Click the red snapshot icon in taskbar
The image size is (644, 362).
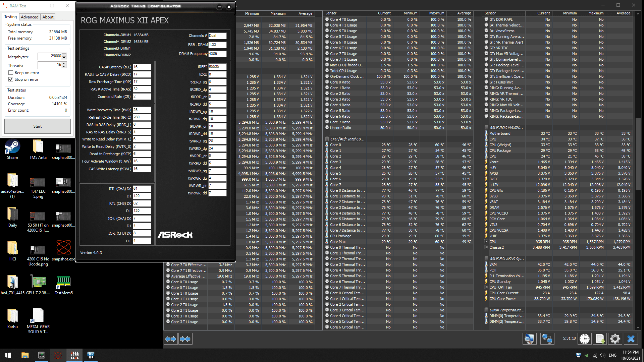58,355
